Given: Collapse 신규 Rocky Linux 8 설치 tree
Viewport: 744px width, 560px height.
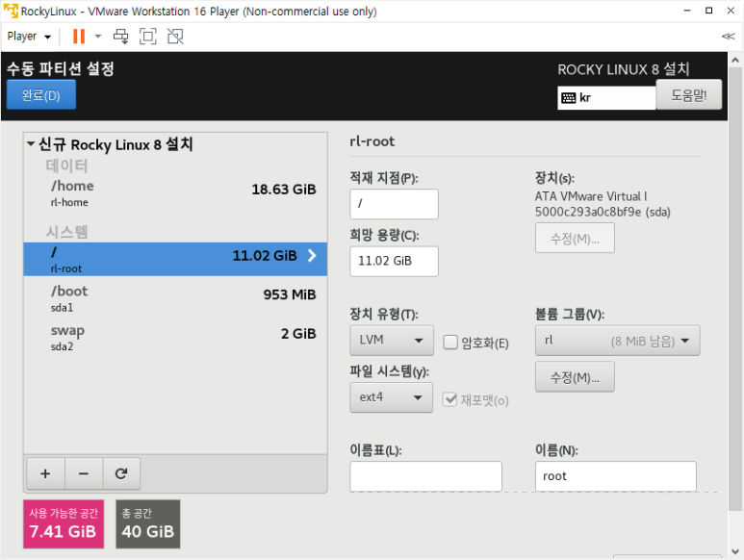Looking at the screenshot, I should (31, 143).
